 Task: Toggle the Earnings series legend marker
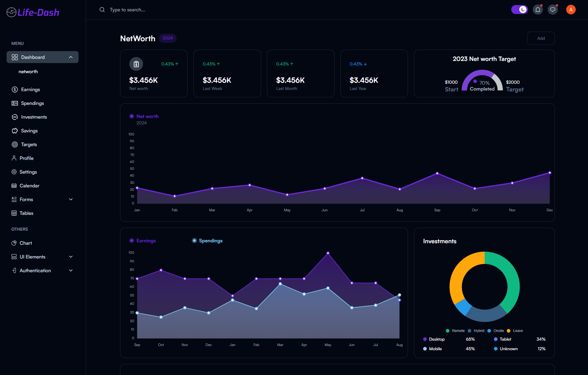(132, 241)
